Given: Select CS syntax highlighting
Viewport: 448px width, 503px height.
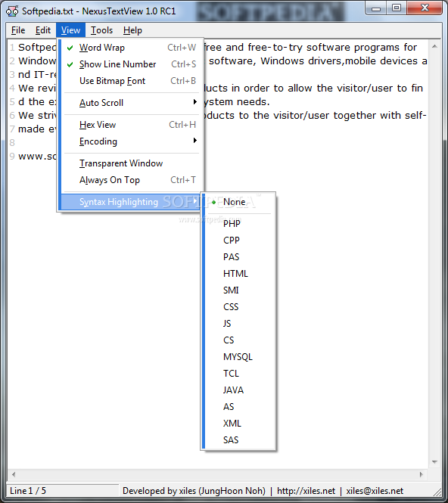Looking at the screenshot, I should [x=239, y=340].
